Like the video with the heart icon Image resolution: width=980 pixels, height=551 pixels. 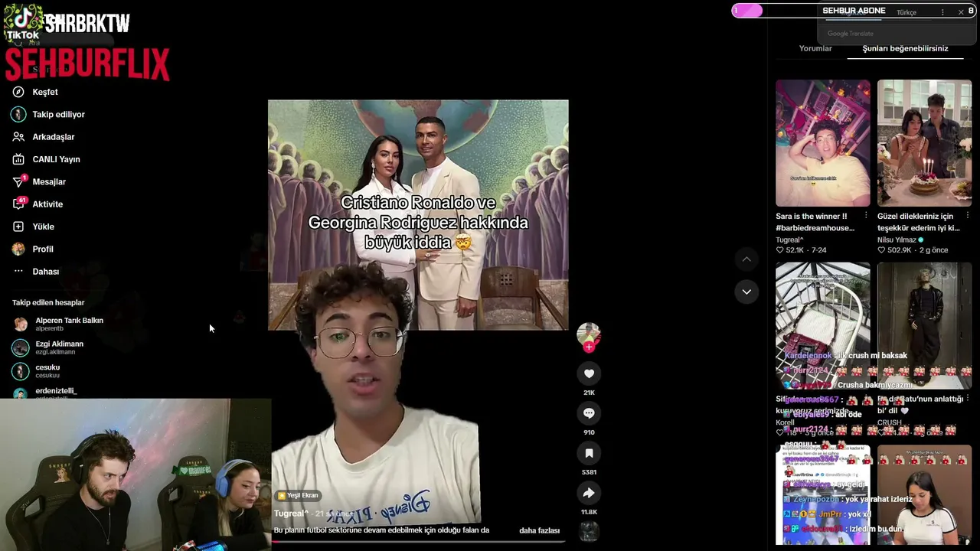(589, 373)
